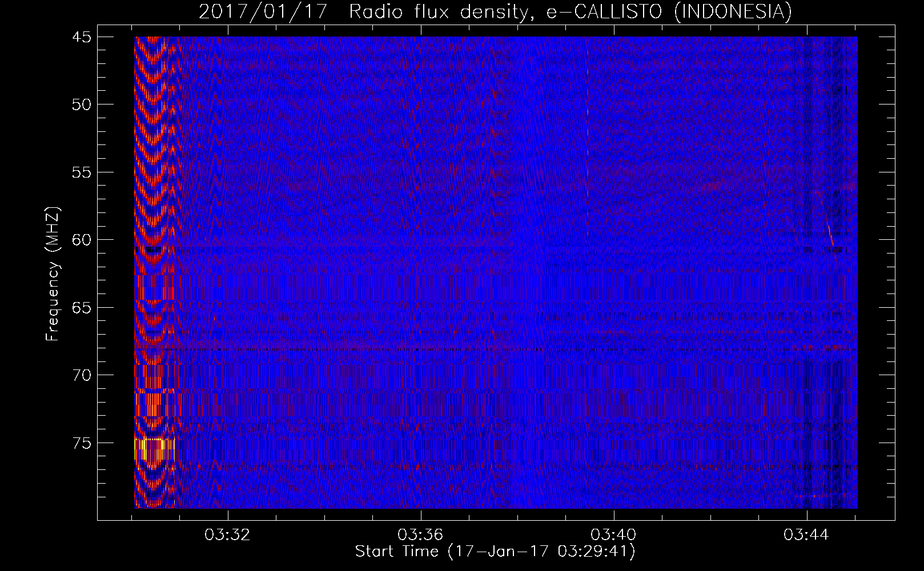The width and height of the screenshot is (924, 571).
Task: Click the "Frequency (MHZ)" y-axis label
Action: click(x=53, y=275)
